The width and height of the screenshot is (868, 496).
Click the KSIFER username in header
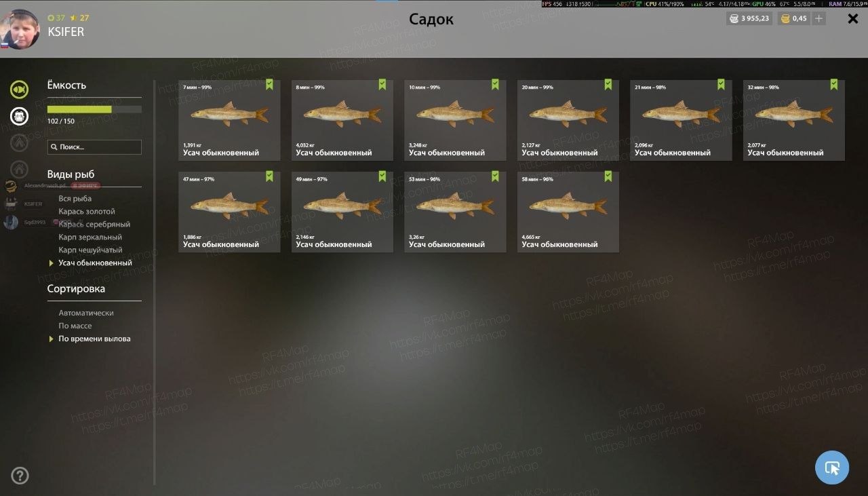66,31
